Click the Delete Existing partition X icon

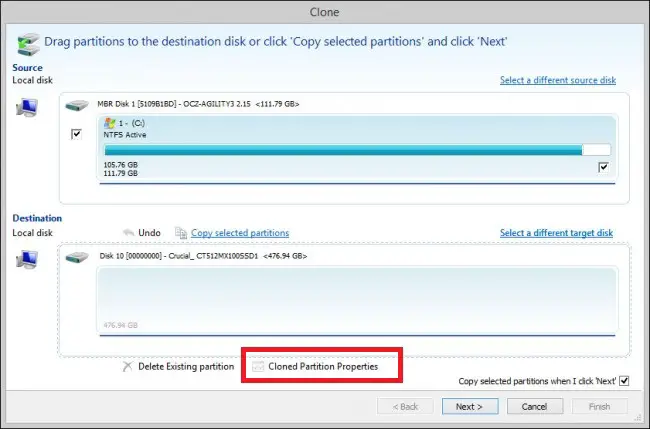[x=127, y=367]
